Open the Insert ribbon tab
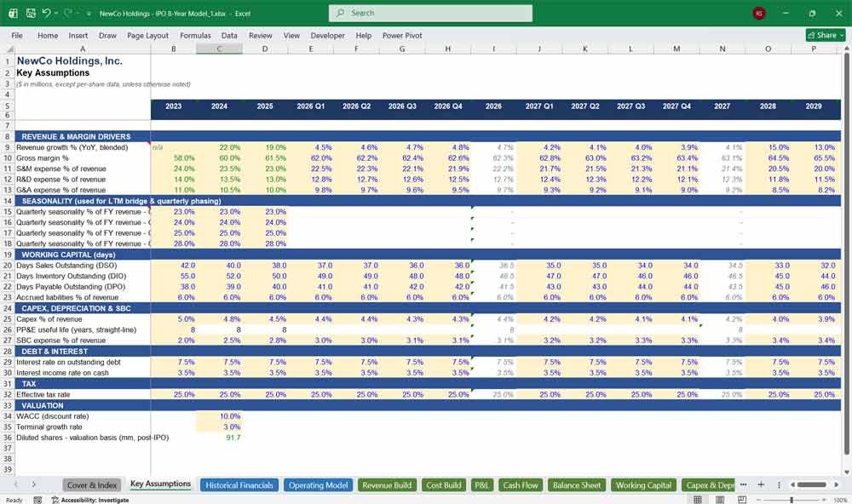The height and width of the screenshot is (504, 852). click(78, 35)
